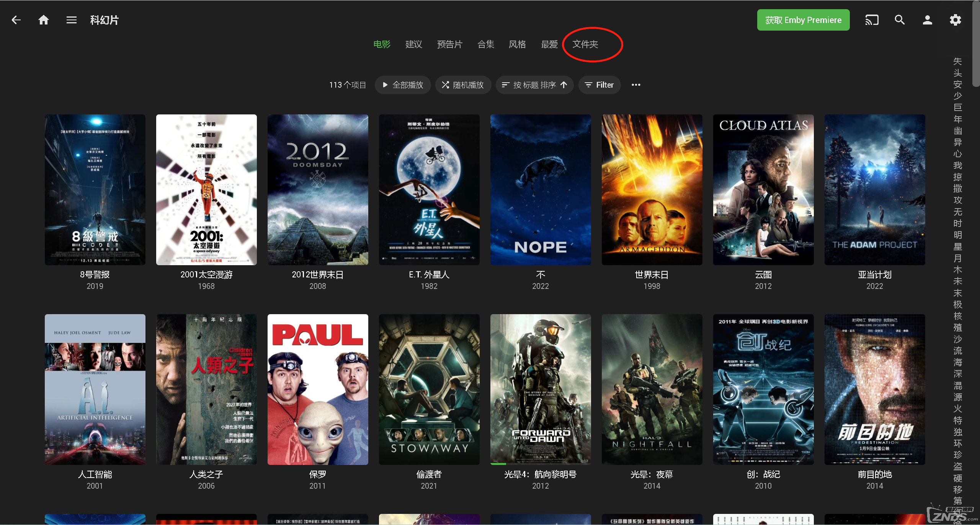980x525 pixels.
Task: Click the 创：战纪 title link
Action: (x=763, y=474)
